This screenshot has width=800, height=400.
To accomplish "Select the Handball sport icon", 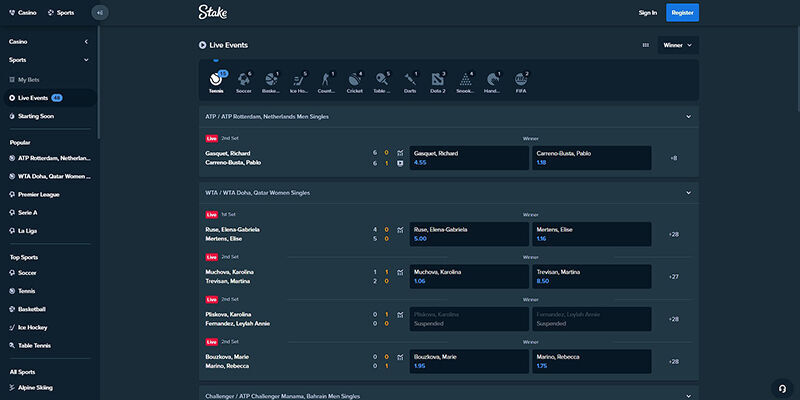I will [492, 82].
